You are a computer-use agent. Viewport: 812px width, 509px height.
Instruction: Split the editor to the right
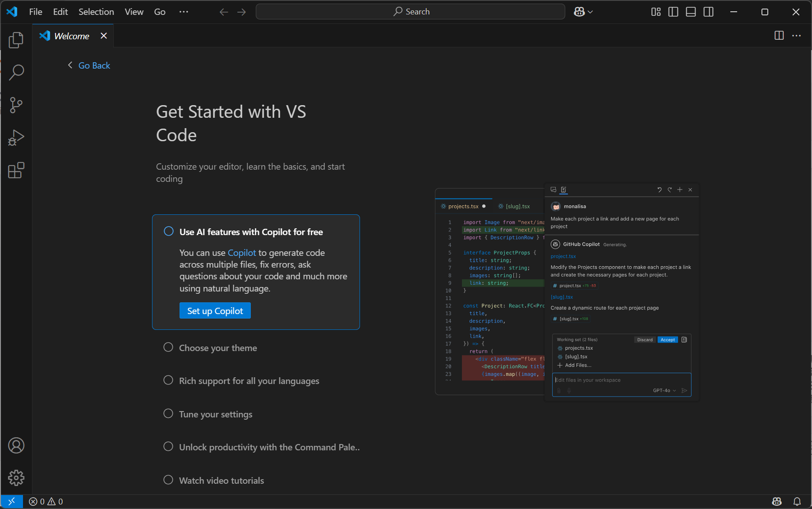point(779,35)
